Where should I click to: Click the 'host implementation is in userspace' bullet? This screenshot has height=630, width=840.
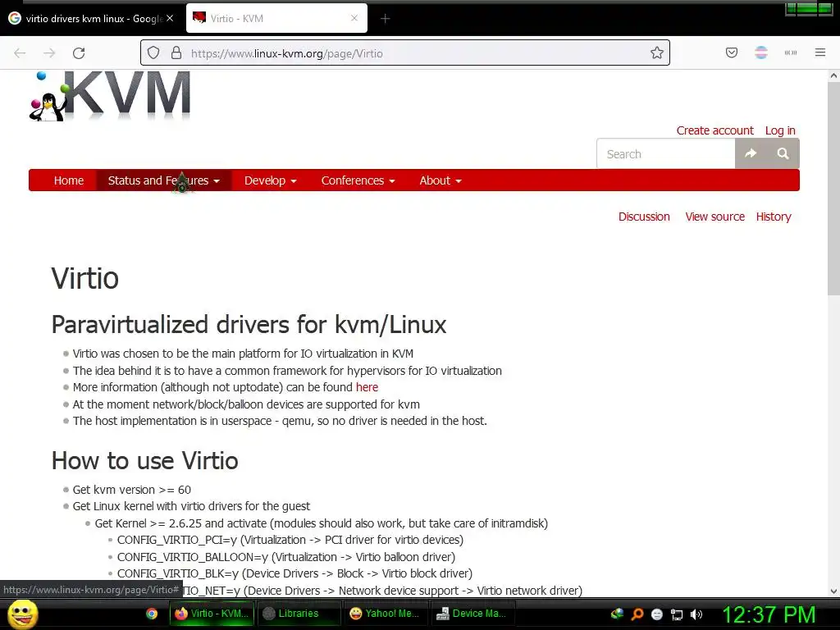pos(280,421)
